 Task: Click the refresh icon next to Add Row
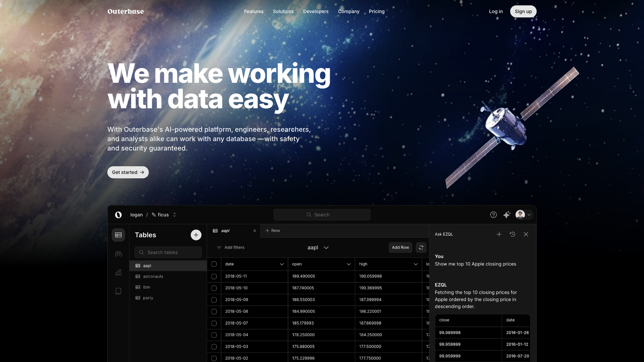(x=421, y=247)
